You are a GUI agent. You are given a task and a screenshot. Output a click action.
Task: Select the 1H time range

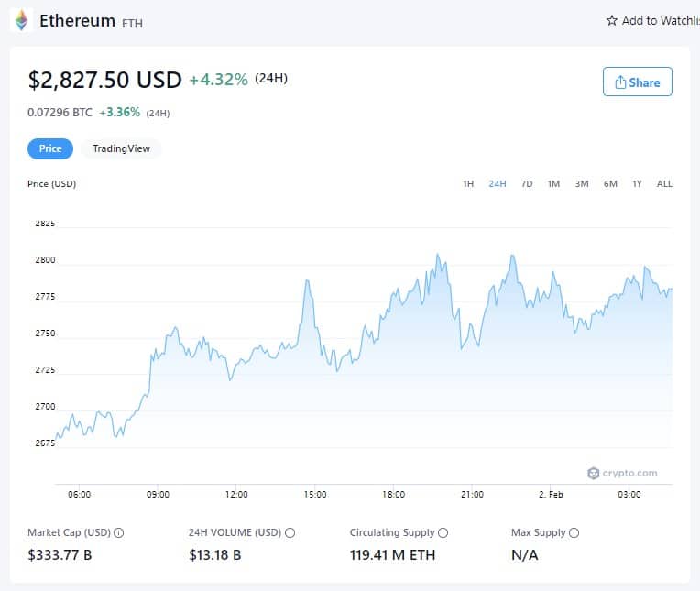[x=468, y=184]
